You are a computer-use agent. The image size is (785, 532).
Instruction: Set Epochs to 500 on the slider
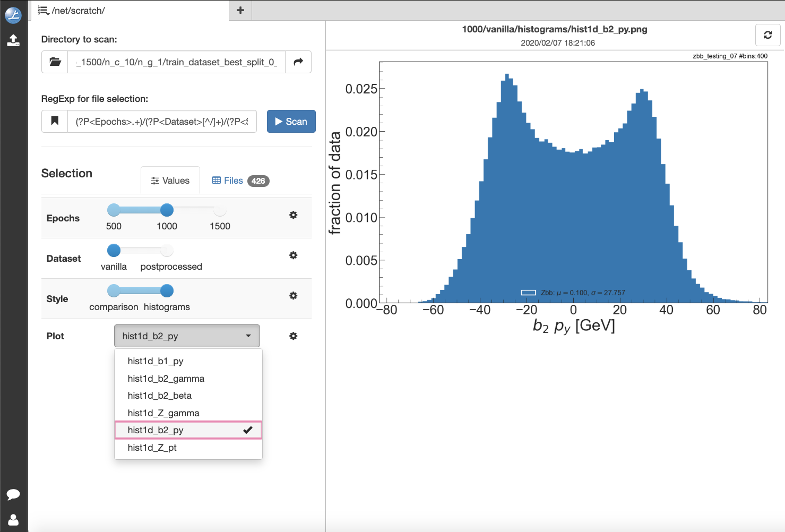coord(114,210)
